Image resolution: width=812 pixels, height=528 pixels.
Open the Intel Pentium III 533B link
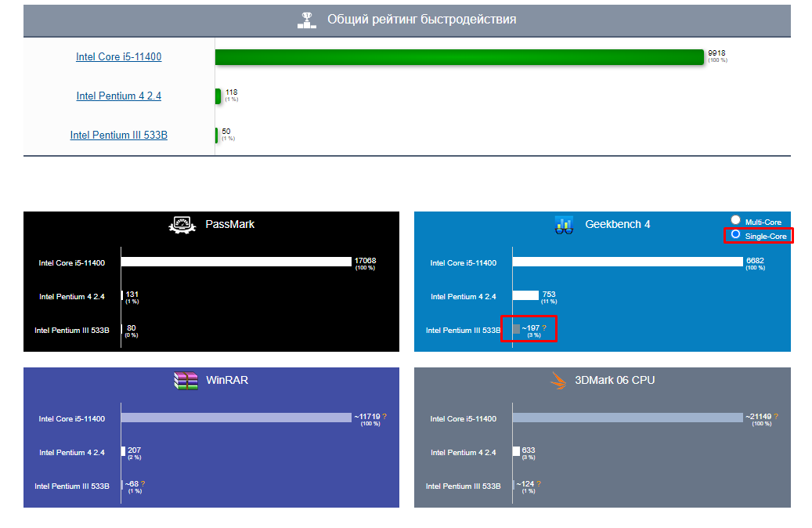click(x=118, y=136)
